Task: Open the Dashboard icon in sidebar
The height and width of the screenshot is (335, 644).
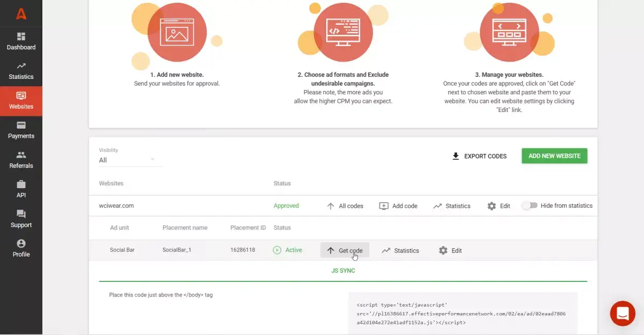Action: pyautogui.click(x=21, y=36)
